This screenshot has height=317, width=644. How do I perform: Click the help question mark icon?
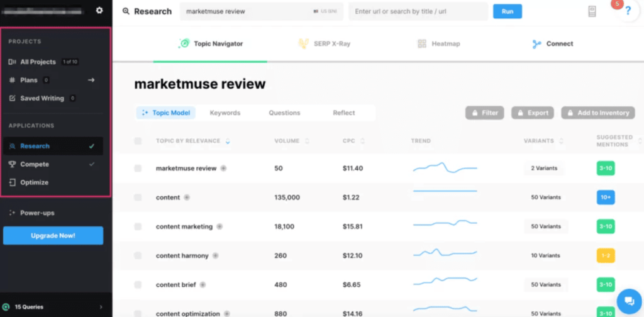click(628, 11)
